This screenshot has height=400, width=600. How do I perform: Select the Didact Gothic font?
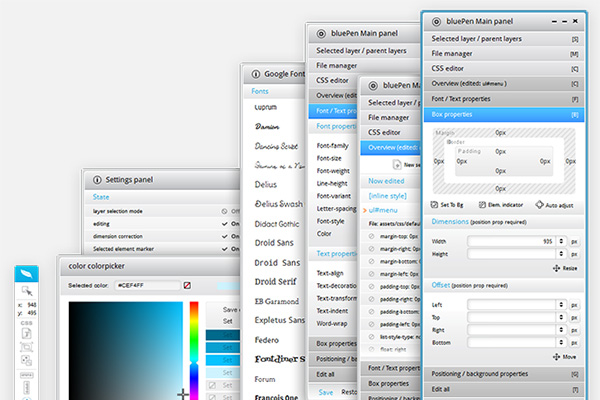point(277,224)
